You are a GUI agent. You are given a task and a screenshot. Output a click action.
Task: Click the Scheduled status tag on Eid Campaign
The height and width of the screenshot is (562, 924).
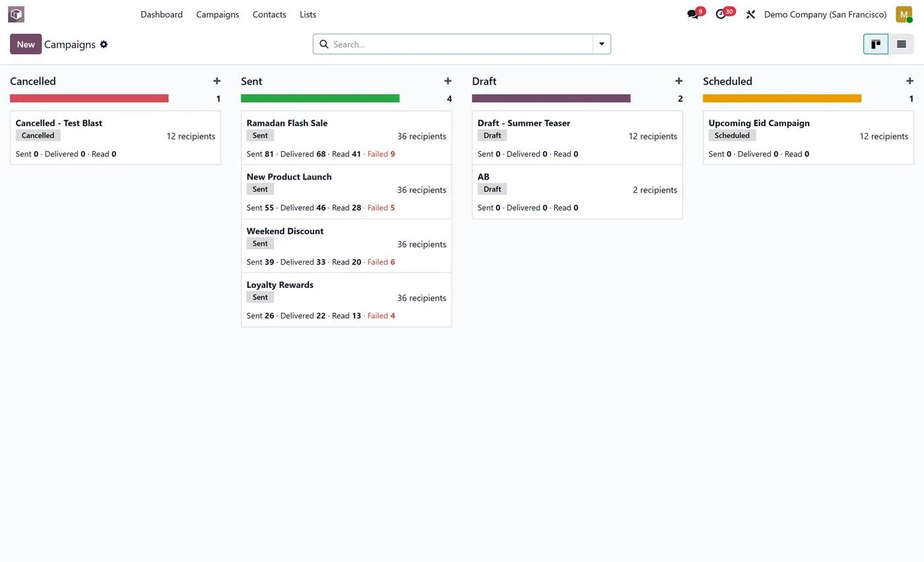(732, 135)
